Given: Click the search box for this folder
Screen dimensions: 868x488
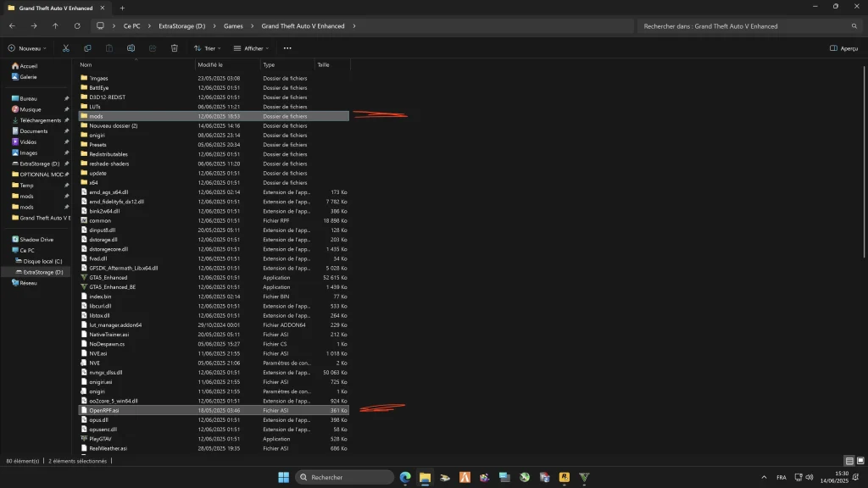Looking at the screenshot, I should 746,26.
